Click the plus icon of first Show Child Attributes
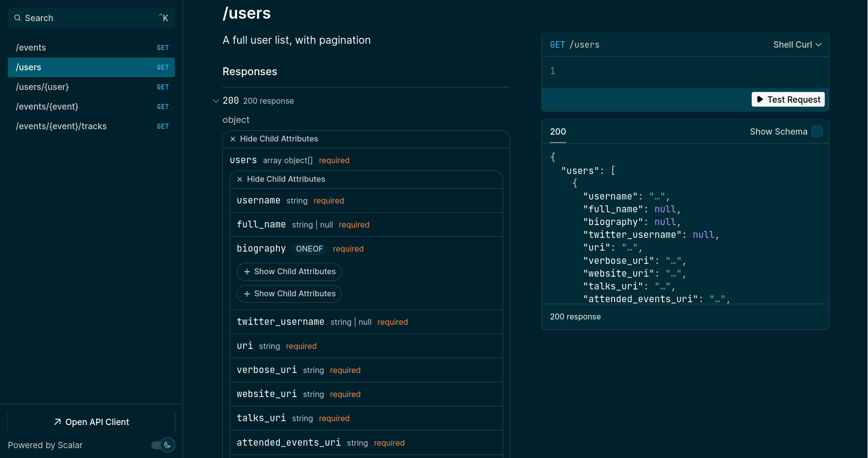This screenshot has height=458, width=868. [x=247, y=272]
